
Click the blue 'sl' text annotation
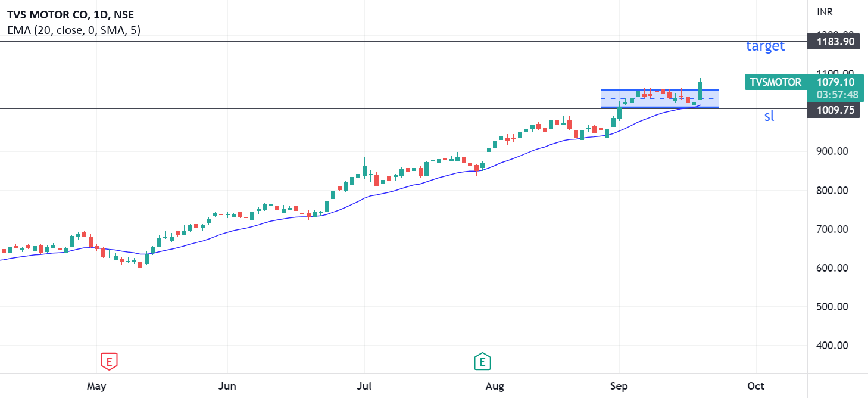point(769,116)
